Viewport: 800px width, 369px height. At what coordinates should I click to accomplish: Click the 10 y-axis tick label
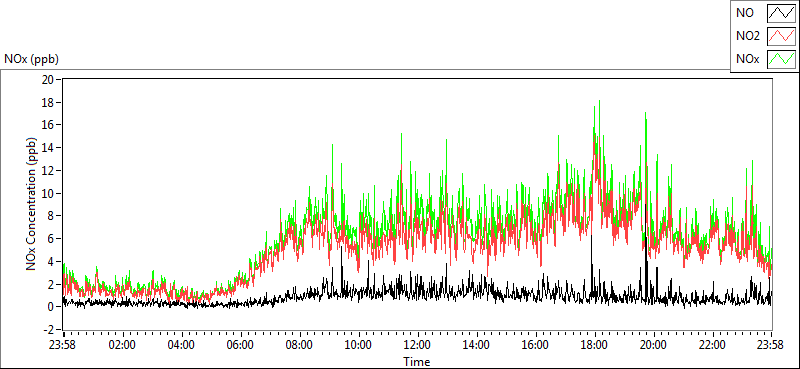point(48,193)
